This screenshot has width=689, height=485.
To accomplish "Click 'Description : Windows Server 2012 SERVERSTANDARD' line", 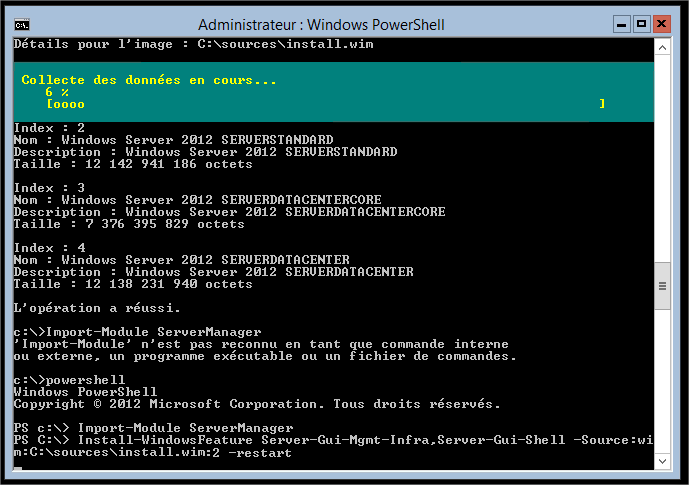I will 205,152.
